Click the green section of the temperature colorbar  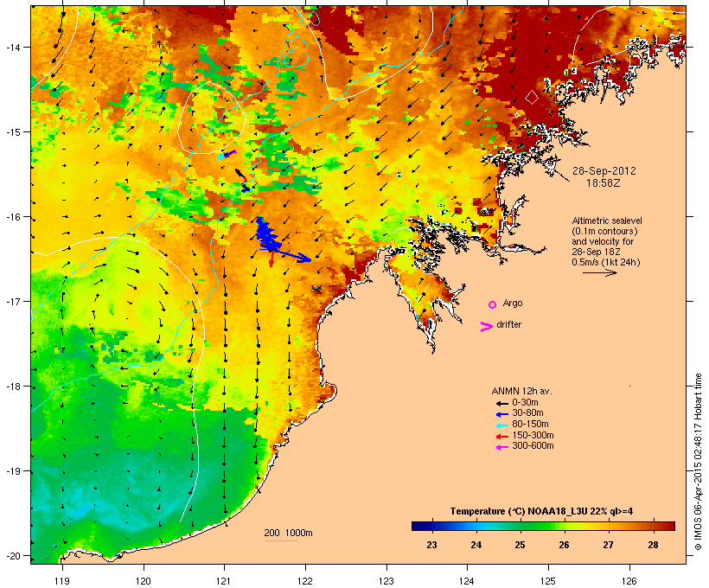click(533, 526)
